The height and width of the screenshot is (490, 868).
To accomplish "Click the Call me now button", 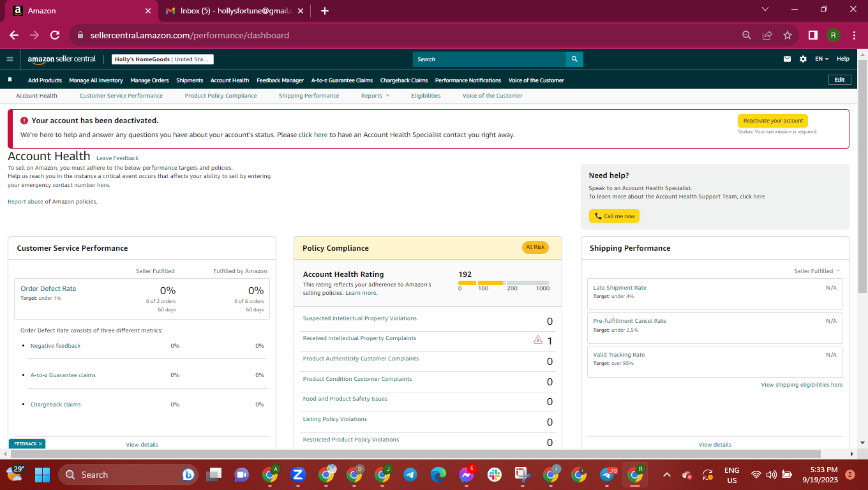I will point(614,216).
